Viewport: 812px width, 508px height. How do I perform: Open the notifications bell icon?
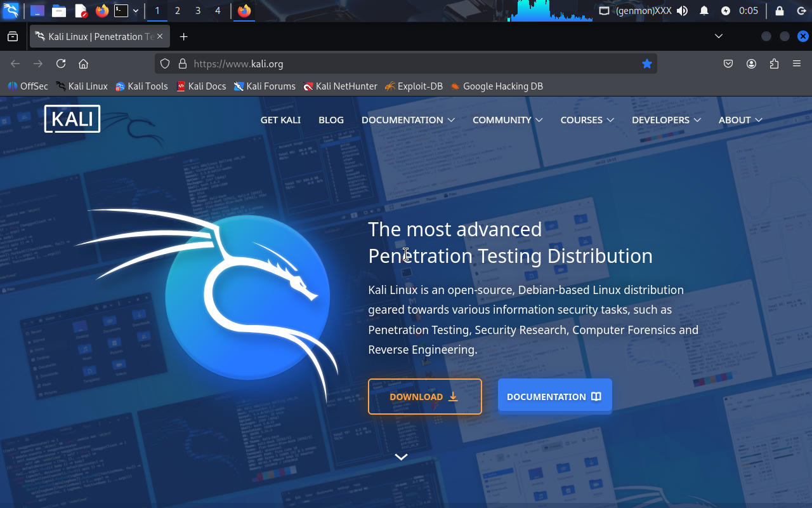(704, 11)
